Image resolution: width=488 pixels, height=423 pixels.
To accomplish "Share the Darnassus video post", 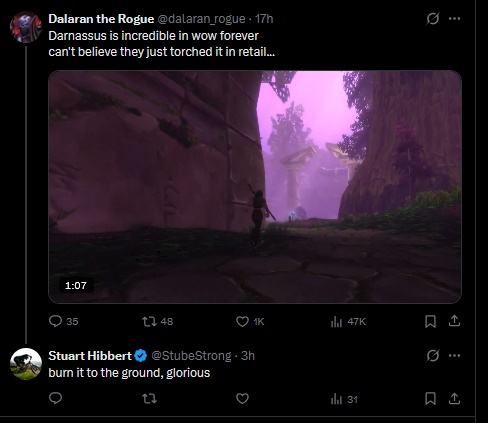I will coord(454,321).
